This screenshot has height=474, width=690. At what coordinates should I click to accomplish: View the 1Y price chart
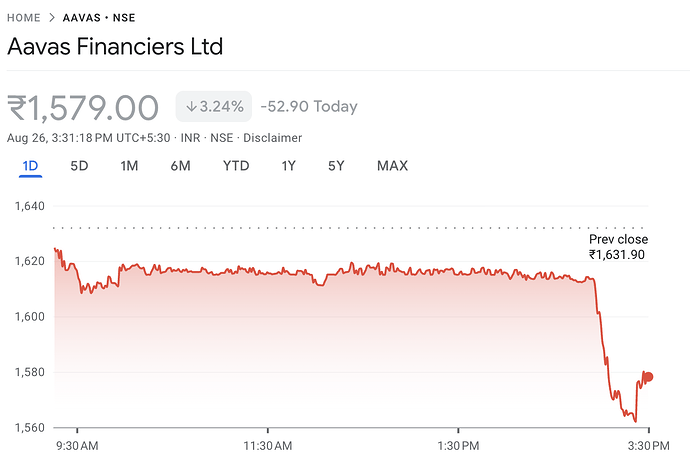[x=288, y=166]
